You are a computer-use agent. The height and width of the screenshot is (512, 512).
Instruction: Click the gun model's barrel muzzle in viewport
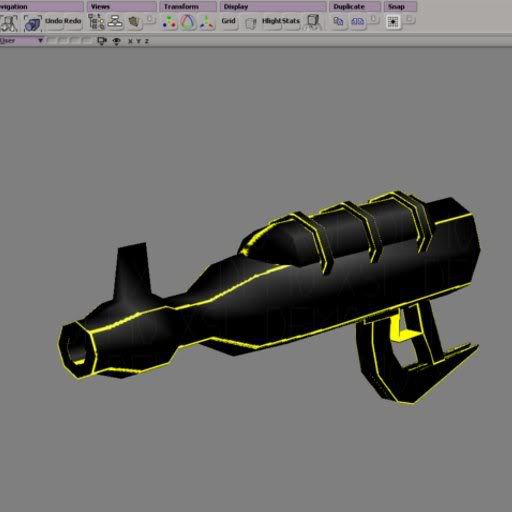(77, 350)
